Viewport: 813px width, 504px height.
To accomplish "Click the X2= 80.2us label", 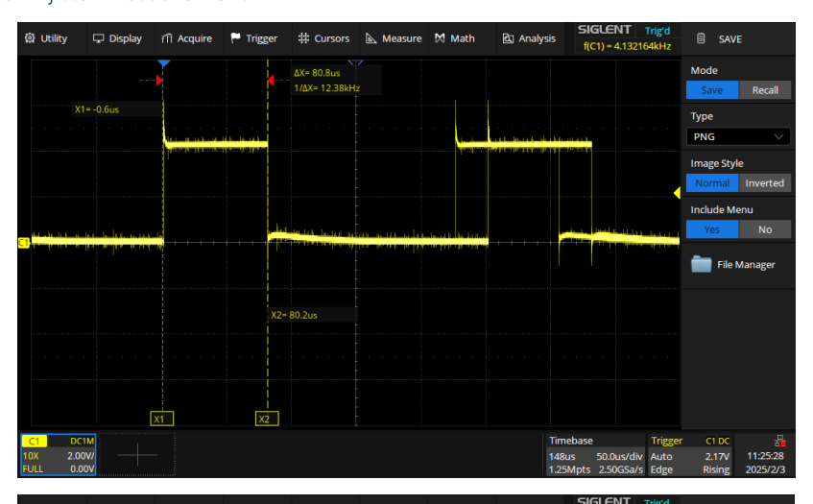I will (x=294, y=315).
